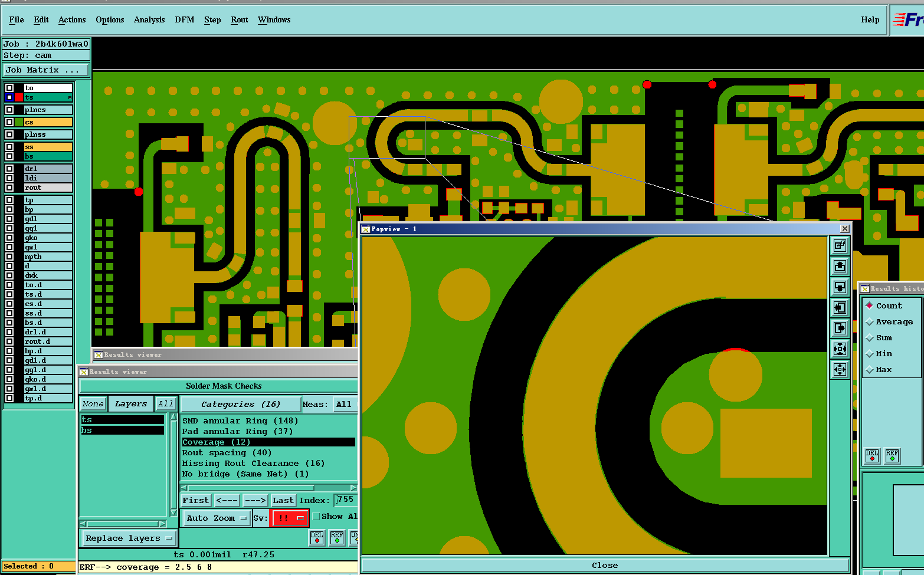Toggle selection box of layer drl

pos(9,169)
